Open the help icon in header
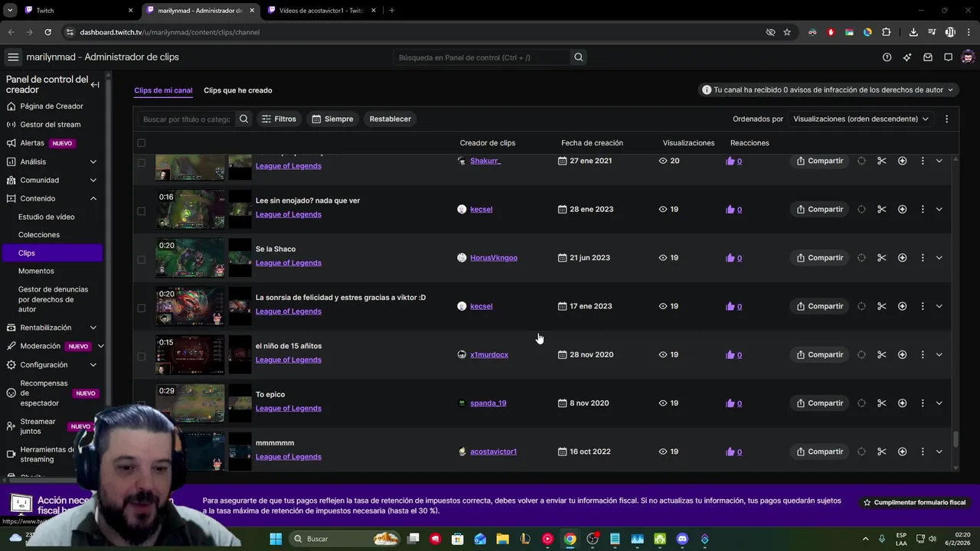The image size is (980, 551). pos(887,57)
